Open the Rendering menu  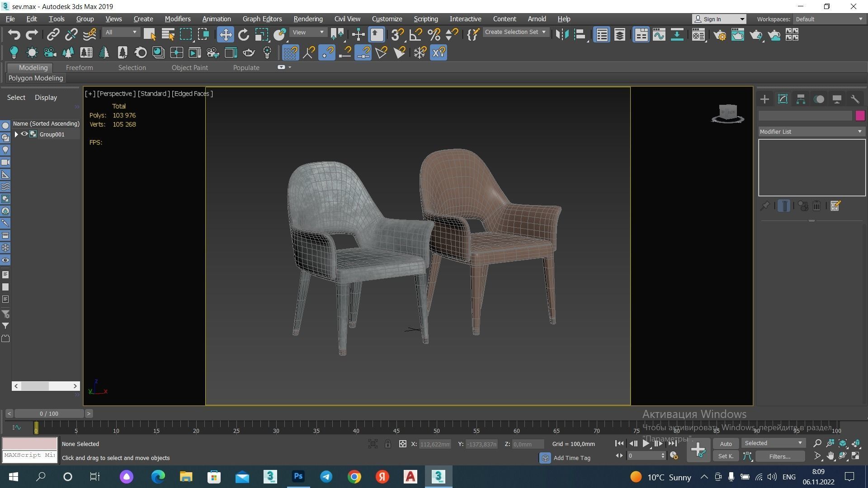[x=308, y=19]
